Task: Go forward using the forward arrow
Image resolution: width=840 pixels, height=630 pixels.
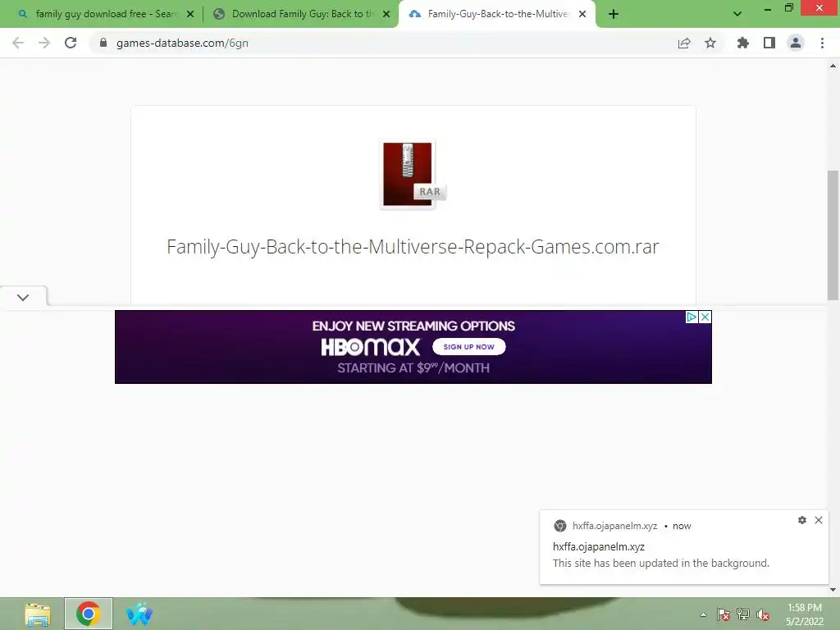Action: (44, 43)
